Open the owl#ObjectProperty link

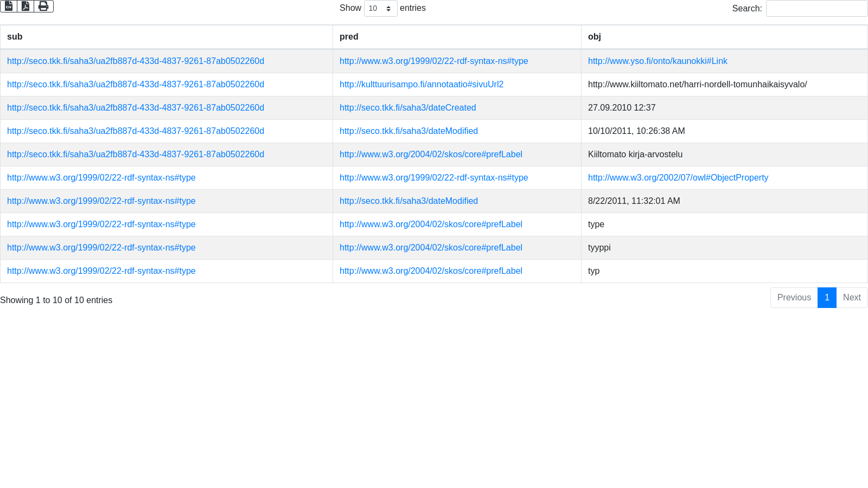(678, 178)
